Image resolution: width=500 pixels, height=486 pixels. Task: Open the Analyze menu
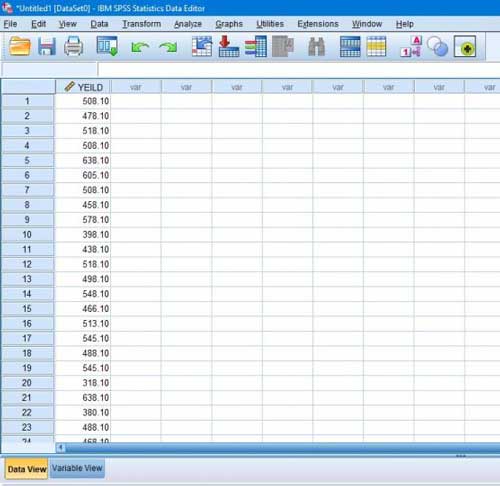pos(188,24)
